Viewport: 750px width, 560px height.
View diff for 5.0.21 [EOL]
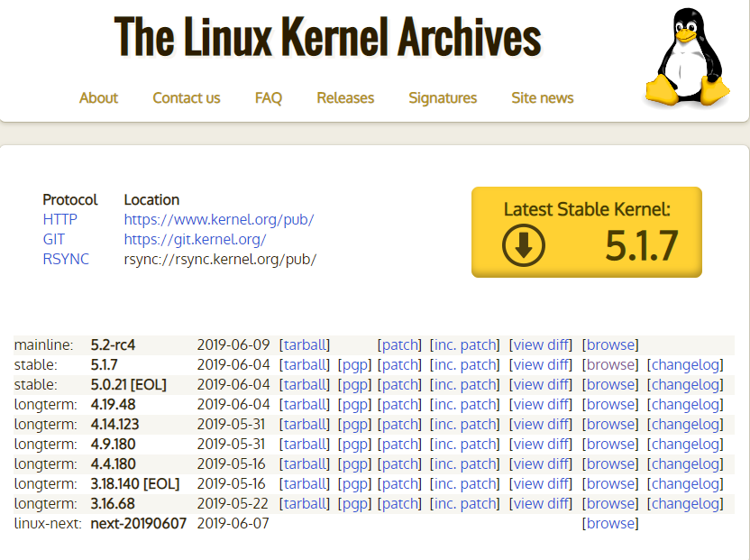pos(541,384)
